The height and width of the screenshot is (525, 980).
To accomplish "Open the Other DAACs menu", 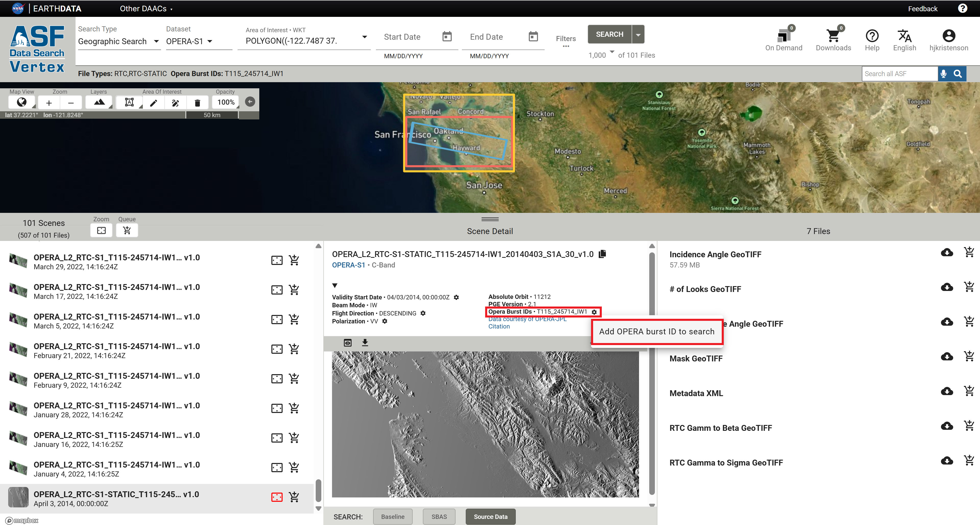I will click(x=146, y=9).
